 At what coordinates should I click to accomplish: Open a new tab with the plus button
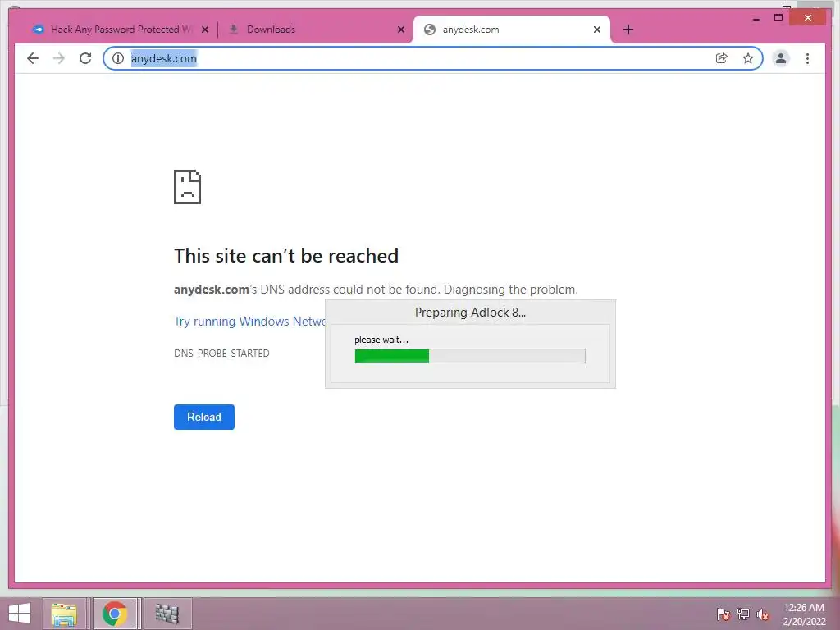point(628,30)
